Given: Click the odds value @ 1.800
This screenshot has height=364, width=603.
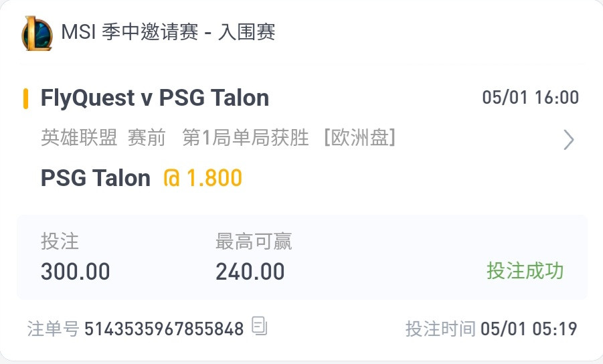Looking at the screenshot, I should coord(203,178).
